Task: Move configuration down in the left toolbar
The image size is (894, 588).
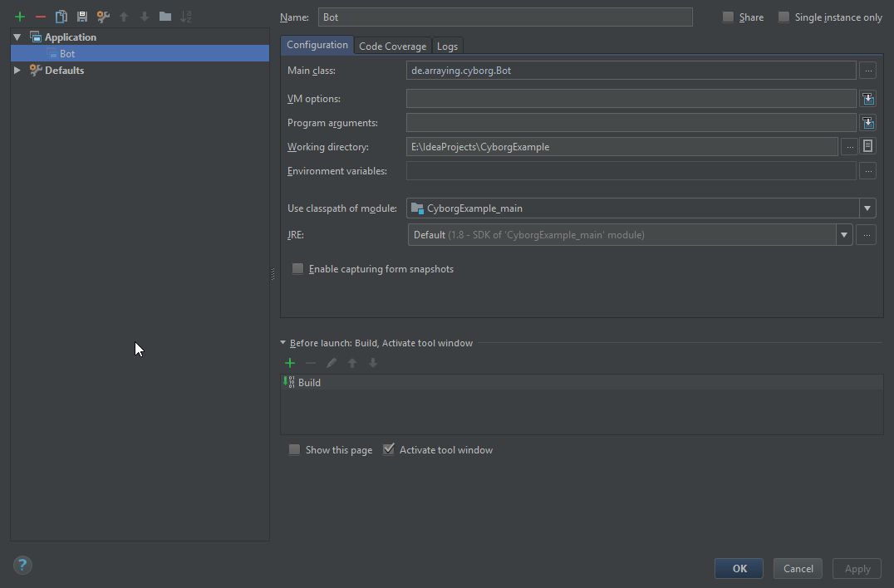Action: click(145, 17)
